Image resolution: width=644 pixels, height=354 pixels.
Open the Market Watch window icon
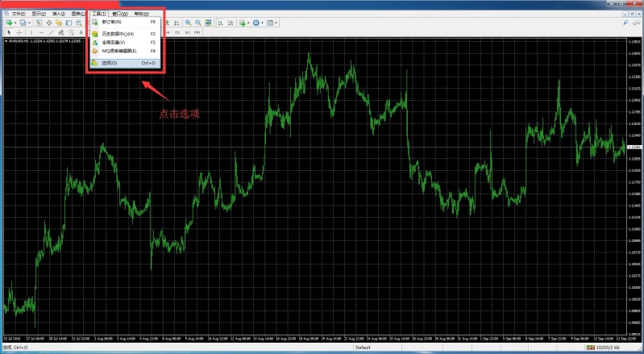pos(39,23)
